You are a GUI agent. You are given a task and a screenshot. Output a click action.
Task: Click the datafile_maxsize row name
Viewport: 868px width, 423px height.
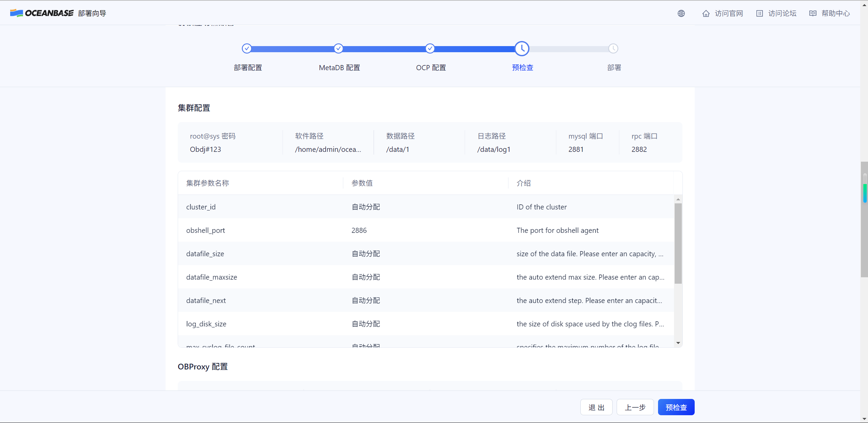click(x=212, y=277)
